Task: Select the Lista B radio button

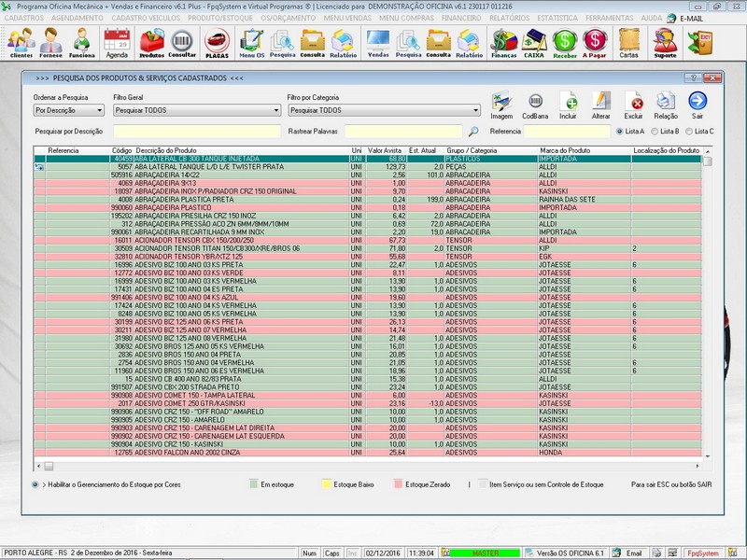Action: pos(654,132)
